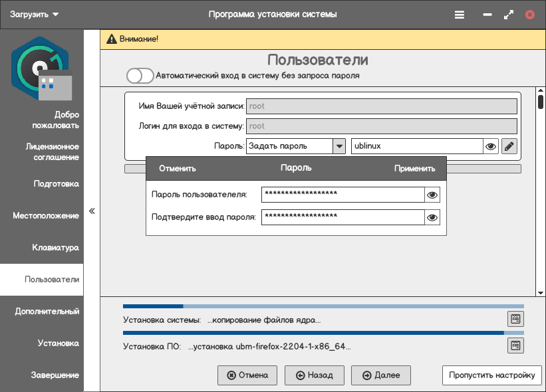Expand the 'Задать пароль' dropdown

[339, 146]
